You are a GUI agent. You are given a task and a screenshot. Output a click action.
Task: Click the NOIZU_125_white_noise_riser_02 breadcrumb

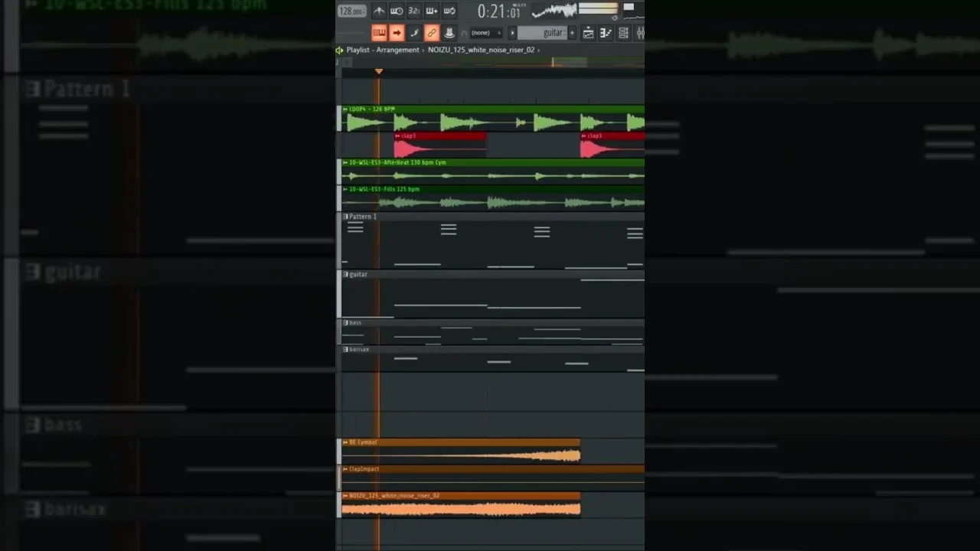pyautogui.click(x=481, y=50)
